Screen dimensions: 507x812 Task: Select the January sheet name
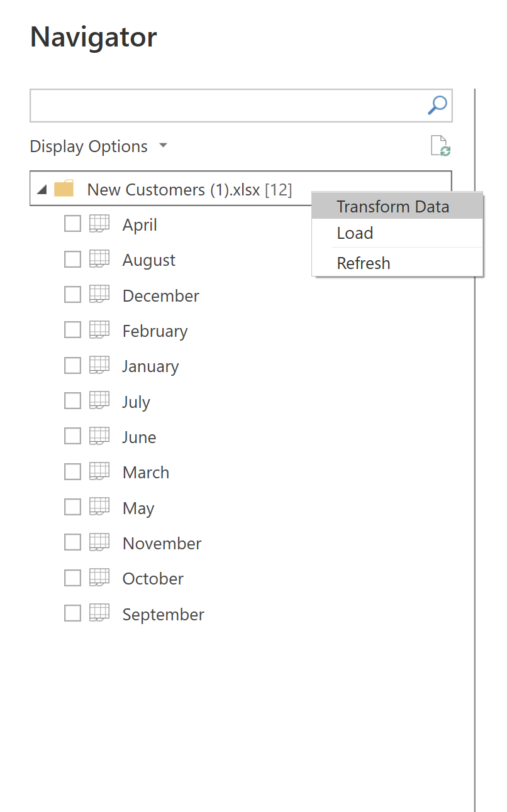(150, 366)
